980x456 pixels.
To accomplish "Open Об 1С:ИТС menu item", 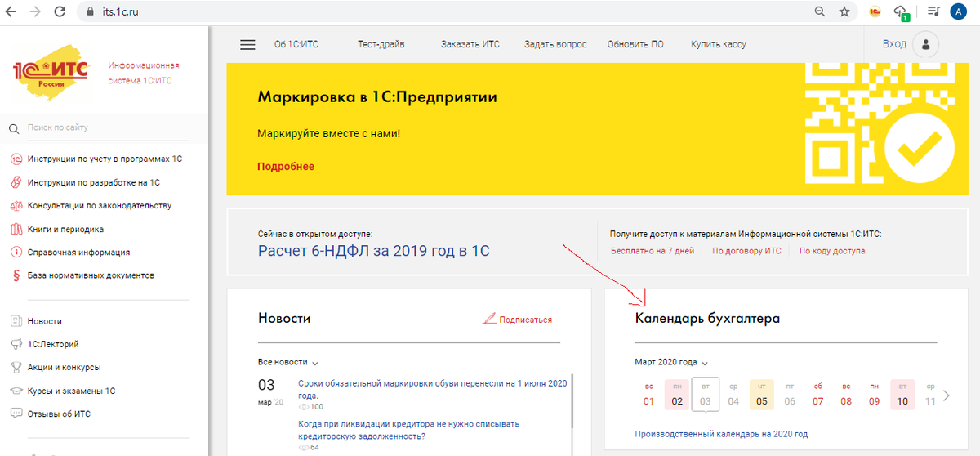I will (296, 44).
